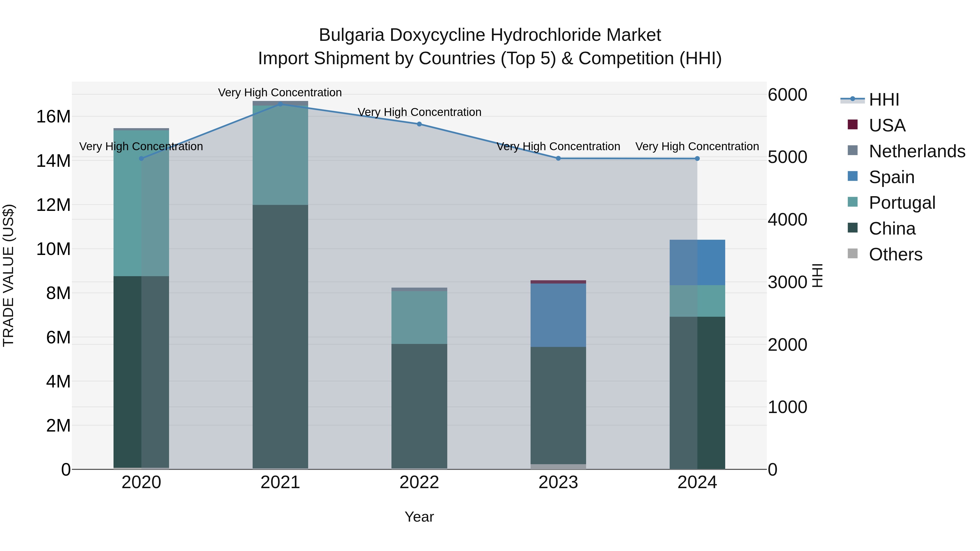Select the 2020 HHI data point
This screenshot has width=980, height=551.
point(142,159)
